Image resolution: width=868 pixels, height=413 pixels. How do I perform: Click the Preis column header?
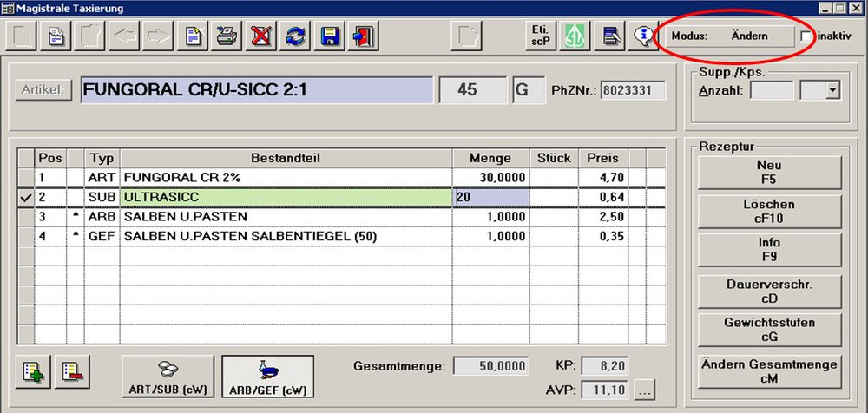(x=603, y=158)
